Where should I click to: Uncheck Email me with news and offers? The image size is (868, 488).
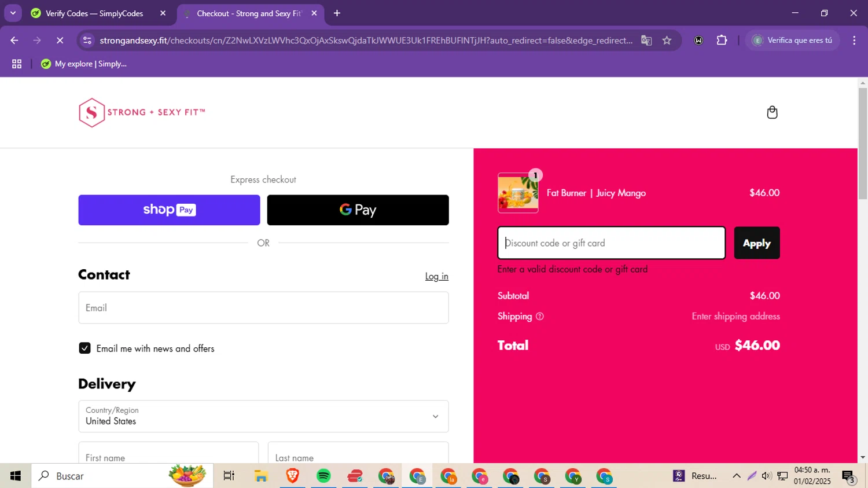point(85,348)
